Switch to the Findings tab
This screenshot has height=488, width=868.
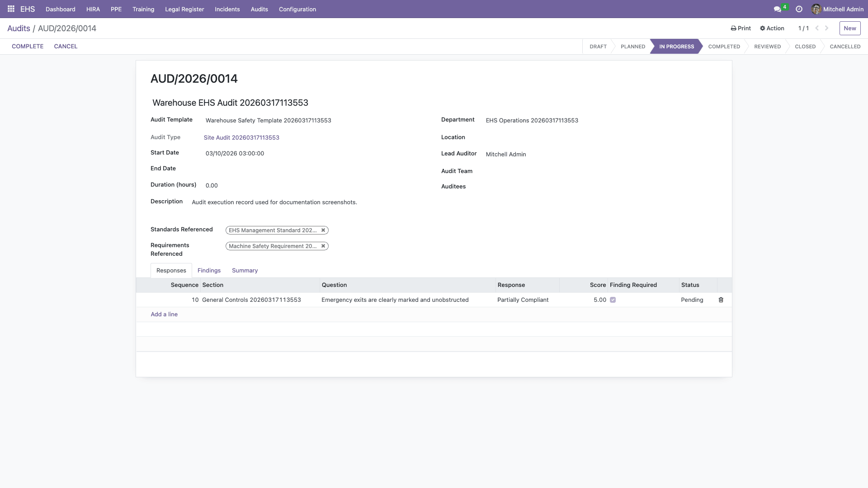tap(209, 270)
